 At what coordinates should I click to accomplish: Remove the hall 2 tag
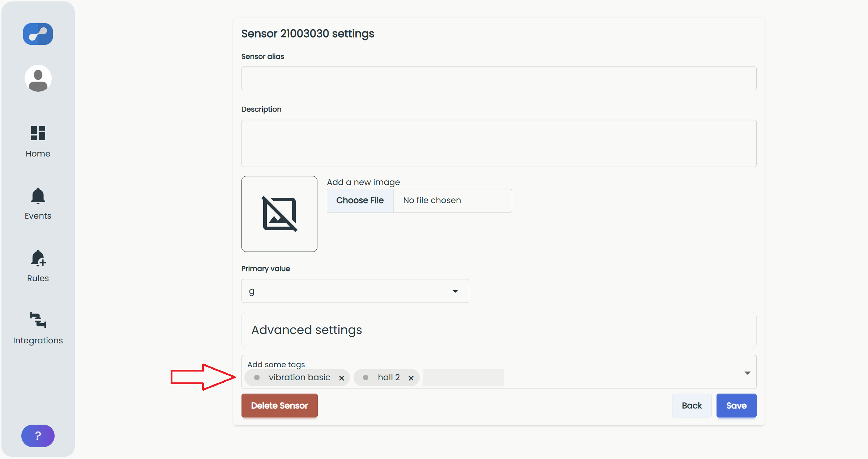[x=411, y=378]
